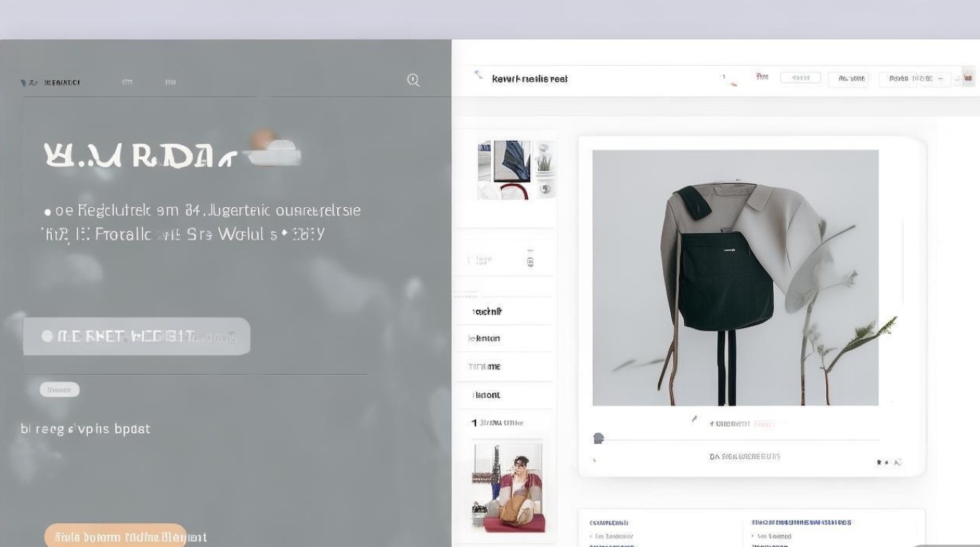980x547 pixels.
Task: Click the small pin icon beside the white header title
Action: pos(478,74)
